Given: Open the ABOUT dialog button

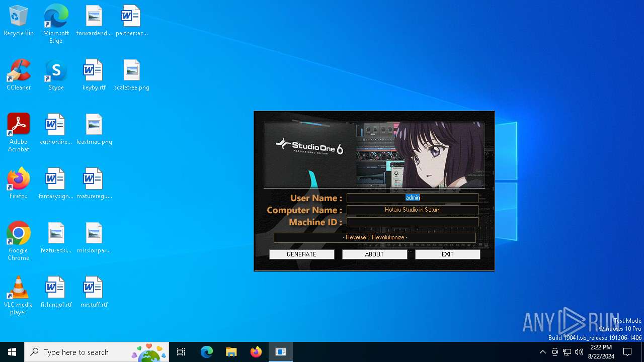Looking at the screenshot, I should (x=374, y=254).
